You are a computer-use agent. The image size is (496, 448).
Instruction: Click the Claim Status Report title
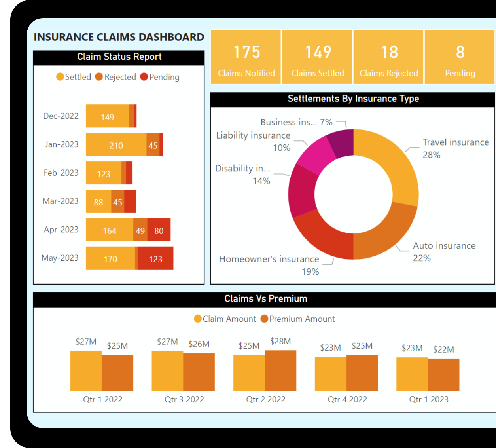[x=119, y=57]
